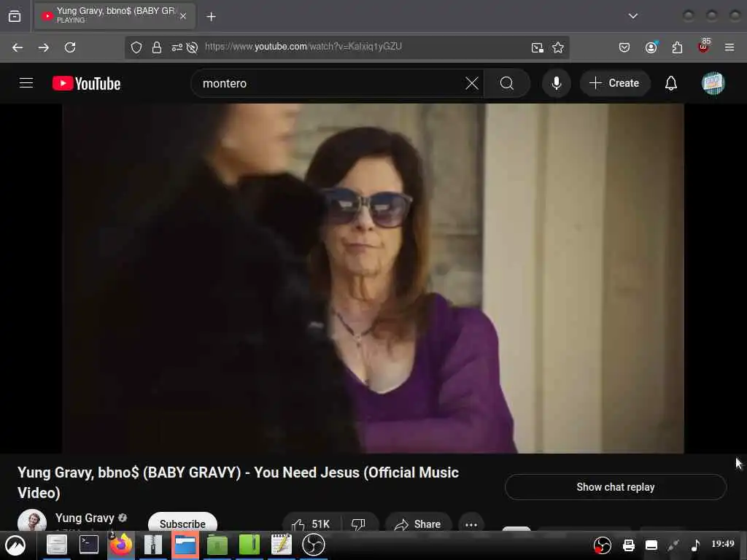Click the YouTube URL in address bar
Image resolution: width=747 pixels, height=560 pixels.
[x=303, y=47]
